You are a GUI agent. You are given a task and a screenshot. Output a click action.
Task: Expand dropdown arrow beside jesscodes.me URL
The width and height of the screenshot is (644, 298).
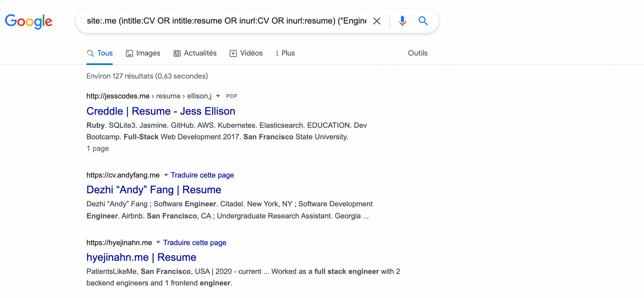click(x=218, y=96)
